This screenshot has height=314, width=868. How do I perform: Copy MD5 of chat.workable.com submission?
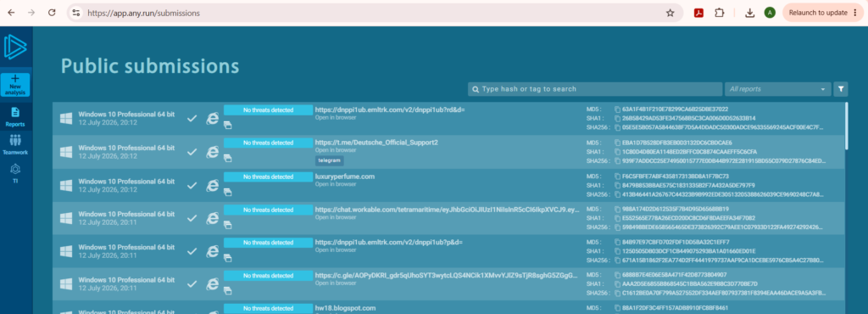point(618,210)
